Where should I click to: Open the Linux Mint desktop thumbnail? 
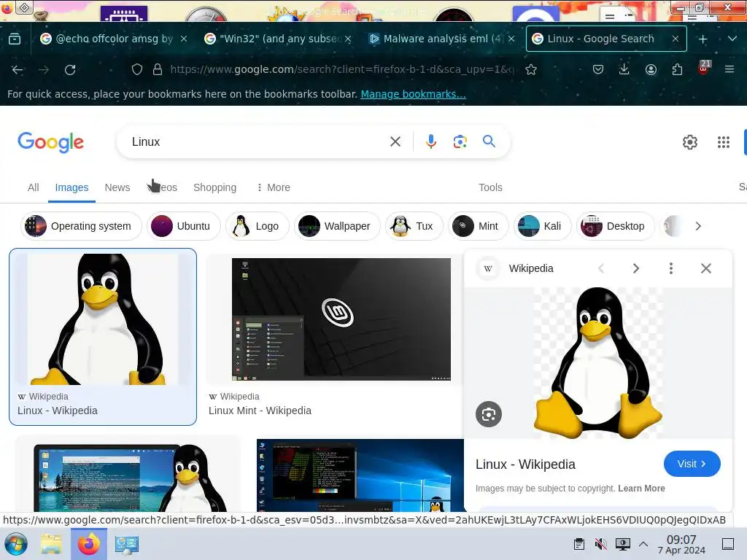tap(341, 319)
